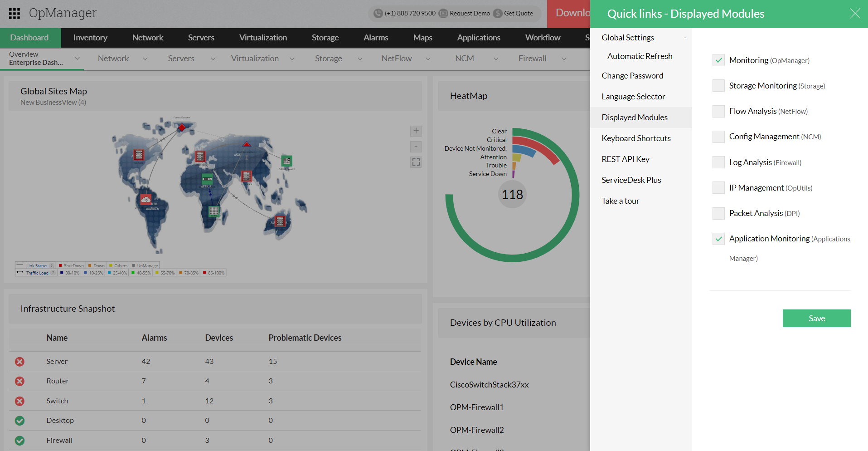Viewport: 868px width, 451px height.
Task: Enable the Flow Analysis (NetFlow) checkbox
Action: point(718,111)
